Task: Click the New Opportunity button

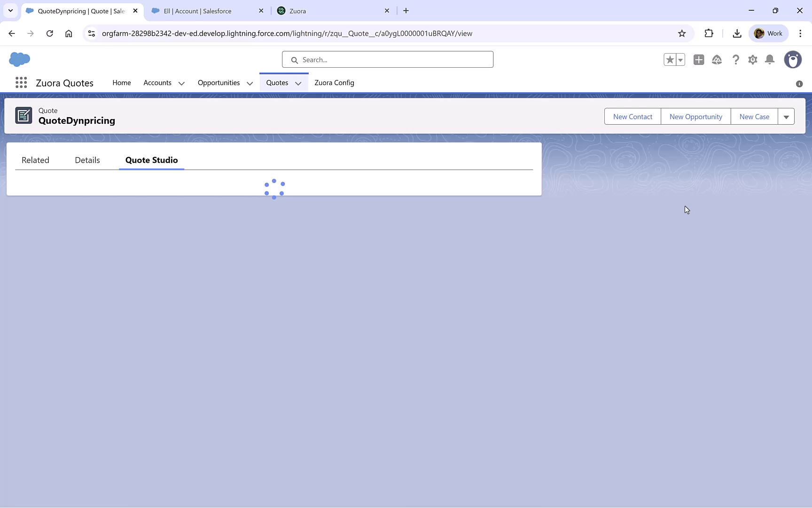Action: point(696,116)
